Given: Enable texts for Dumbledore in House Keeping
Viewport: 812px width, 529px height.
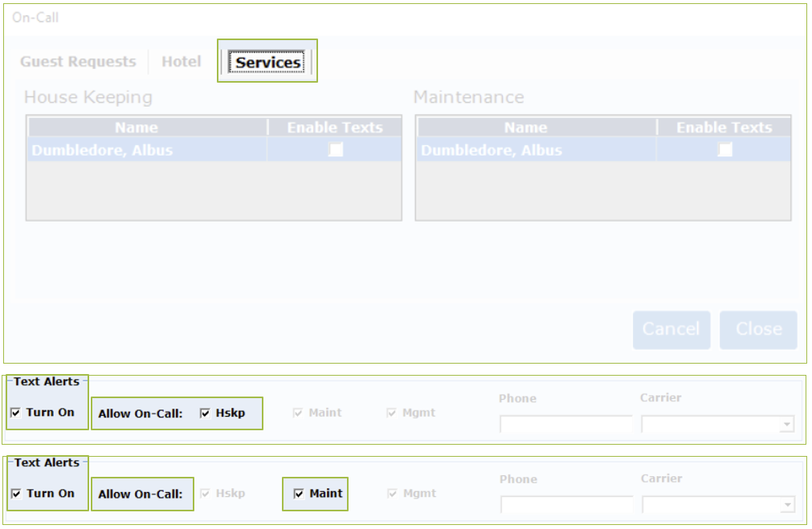Looking at the screenshot, I should pyautogui.click(x=336, y=150).
